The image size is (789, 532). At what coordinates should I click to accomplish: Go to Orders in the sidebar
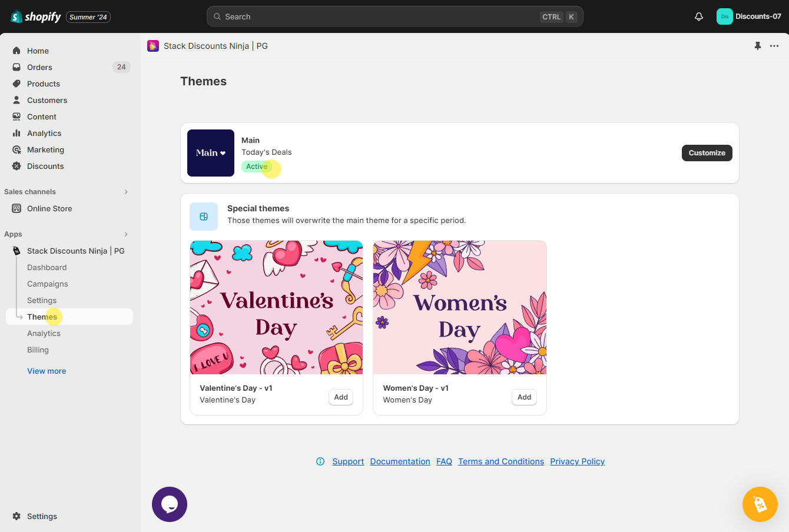point(39,67)
